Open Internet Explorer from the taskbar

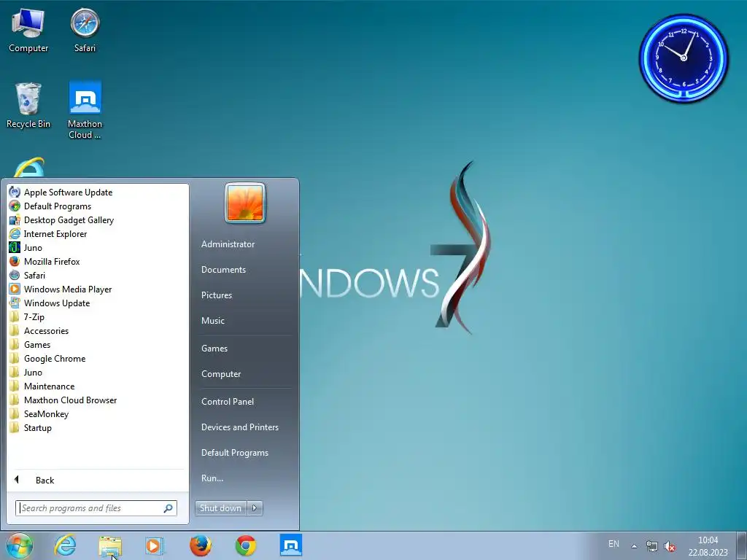click(x=65, y=545)
